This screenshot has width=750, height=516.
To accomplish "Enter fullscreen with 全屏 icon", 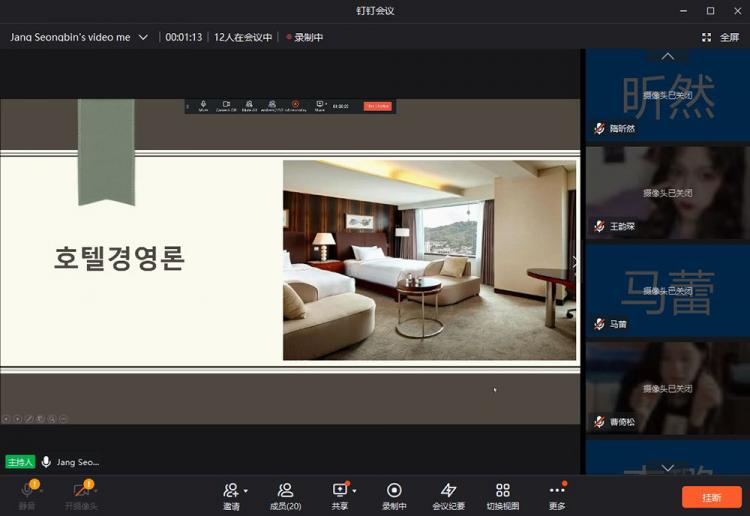I will [707, 37].
